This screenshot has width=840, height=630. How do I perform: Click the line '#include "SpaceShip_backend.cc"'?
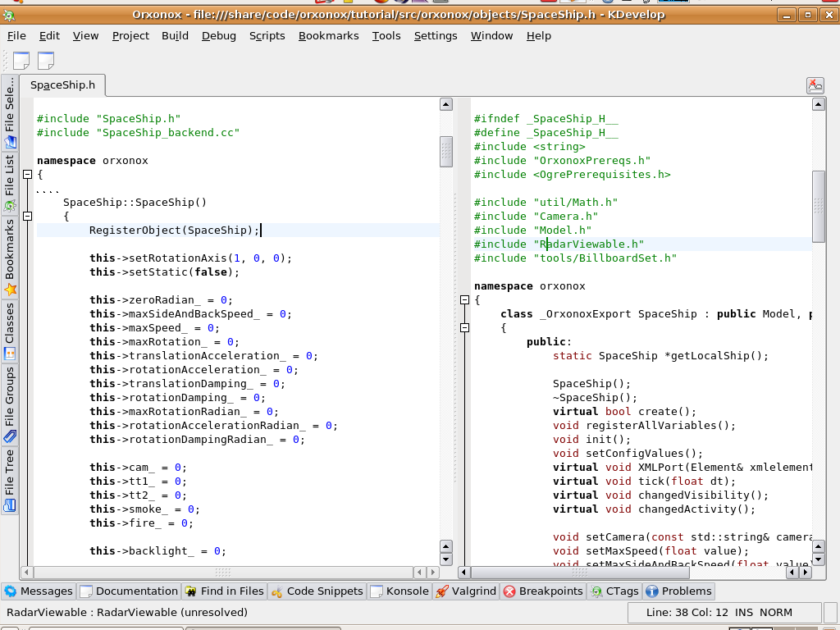pos(138,132)
